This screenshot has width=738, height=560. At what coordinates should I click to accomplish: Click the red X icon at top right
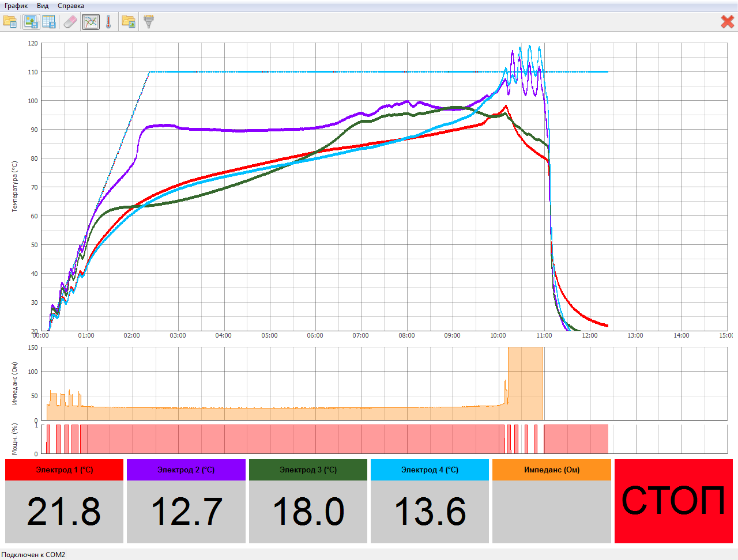click(727, 22)
